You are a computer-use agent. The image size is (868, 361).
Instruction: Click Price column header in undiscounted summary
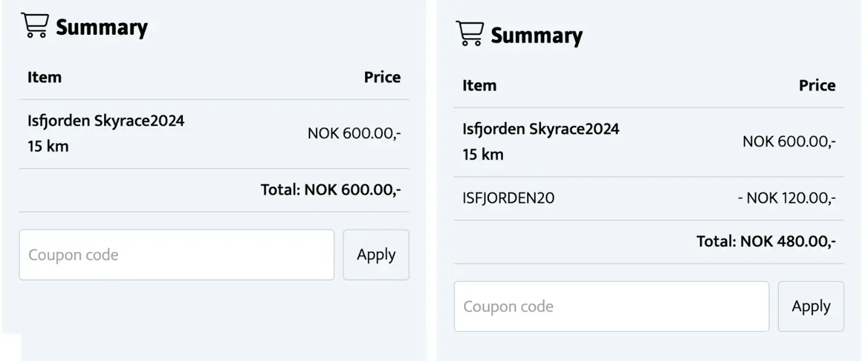[x=382, y=77]
